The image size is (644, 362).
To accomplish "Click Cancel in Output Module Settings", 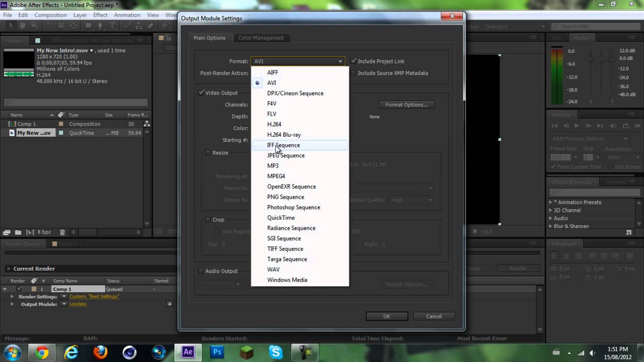I will click(x=434, y=316).
